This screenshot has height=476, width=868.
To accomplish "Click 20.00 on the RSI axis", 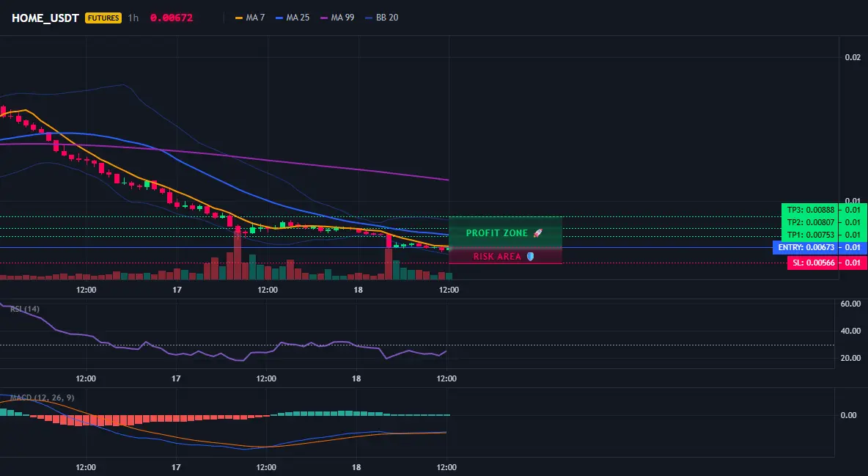I will point(850,358).
